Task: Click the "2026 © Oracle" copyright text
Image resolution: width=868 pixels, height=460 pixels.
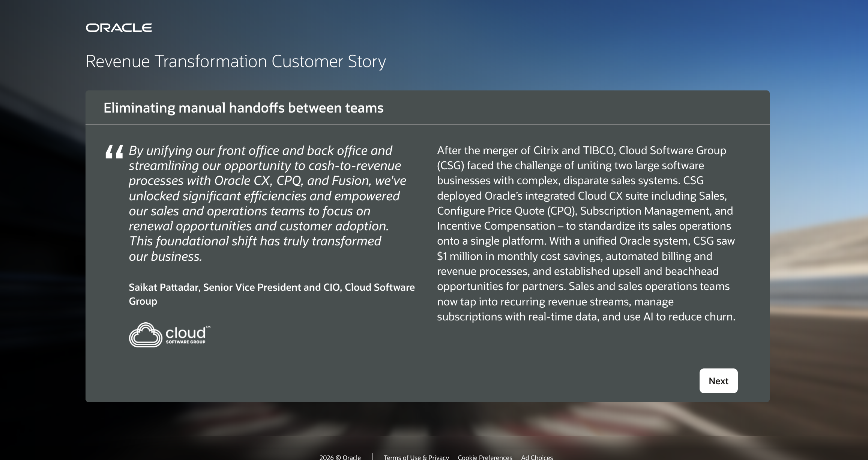Action: click(x=340, y=457)
